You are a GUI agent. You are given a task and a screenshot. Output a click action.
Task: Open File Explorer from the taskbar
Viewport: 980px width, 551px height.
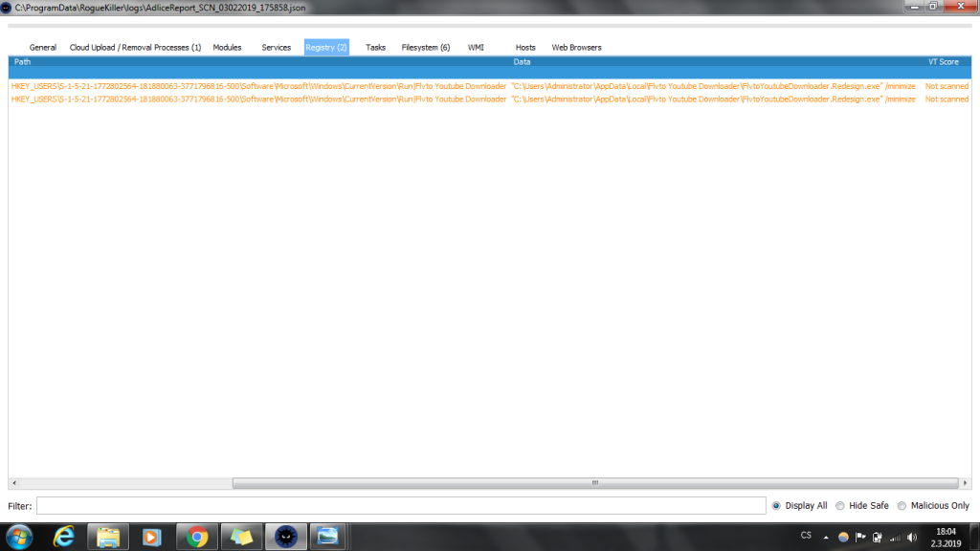coord(108,538)
